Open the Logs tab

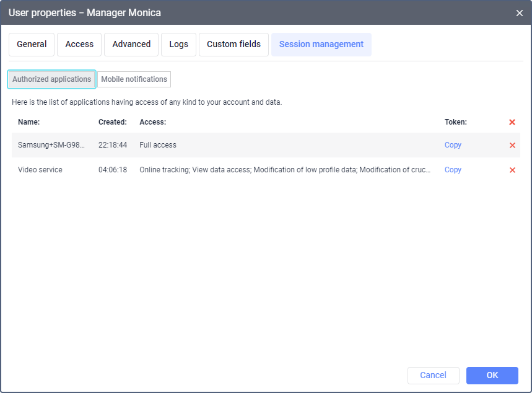coord(178,45)
